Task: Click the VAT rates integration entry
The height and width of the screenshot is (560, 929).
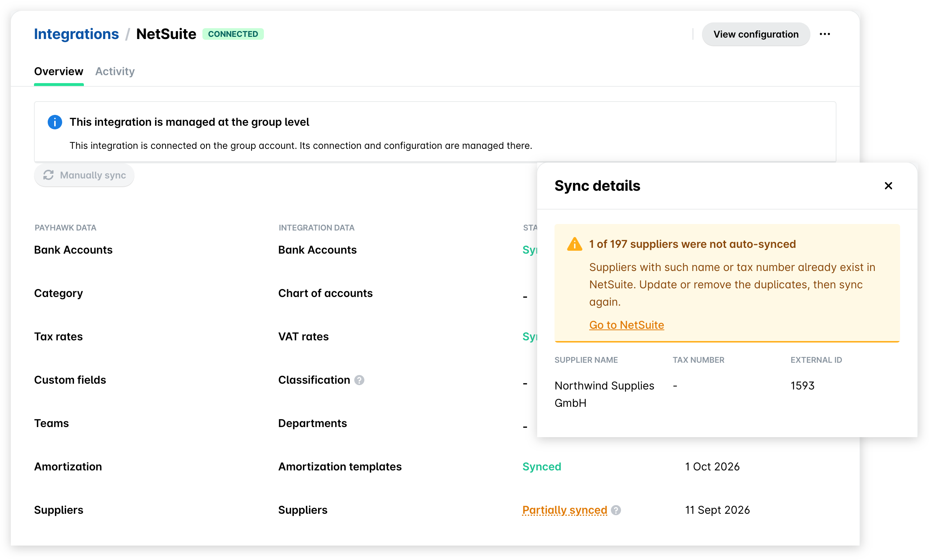Action: point(304,337)
